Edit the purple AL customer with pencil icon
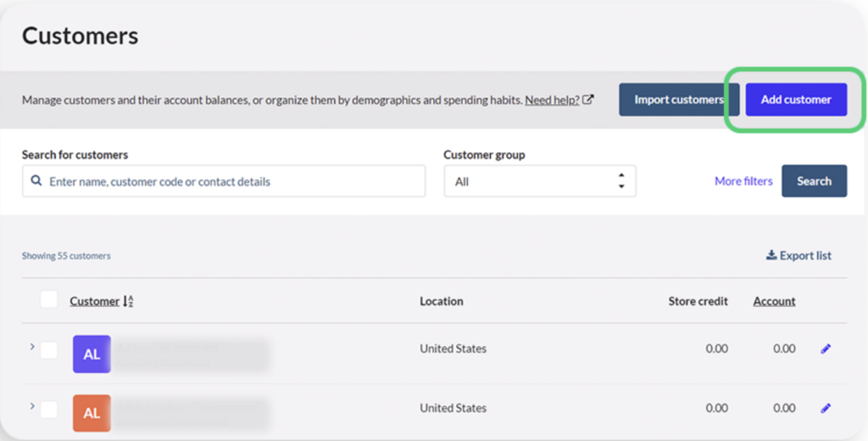 (826, 349)
